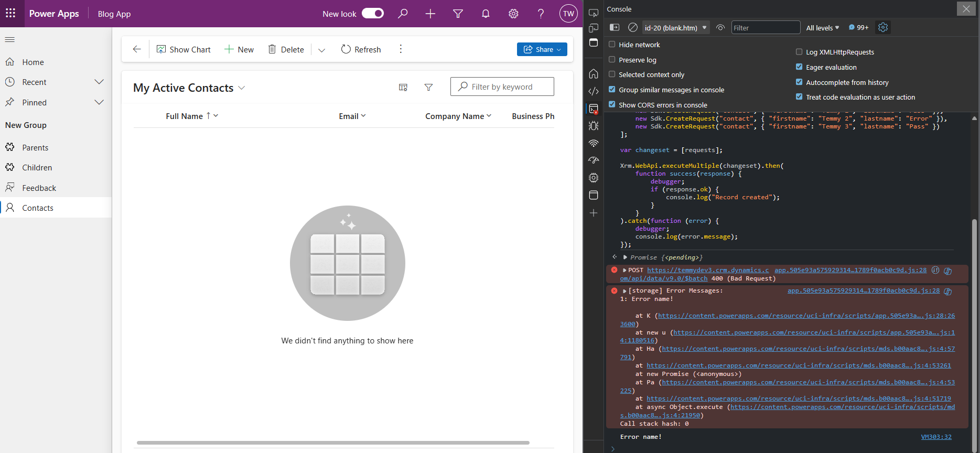This screenshot has width=980, height=453.
Task: Toggle the console settings gear
Action: coord(883,27)
